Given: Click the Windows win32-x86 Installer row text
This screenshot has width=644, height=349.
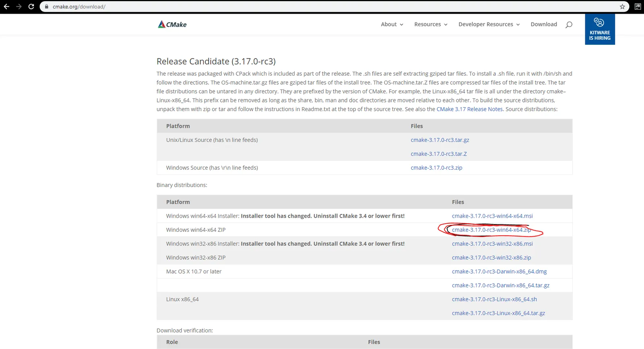Looking at the screenshot, I should click(x=285, y=244).
